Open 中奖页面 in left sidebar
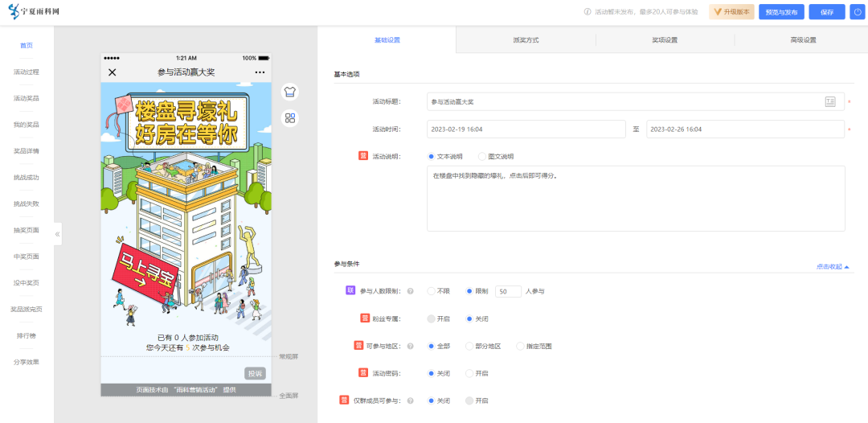This screenshot has width=868, height=423. click(27, 257)
